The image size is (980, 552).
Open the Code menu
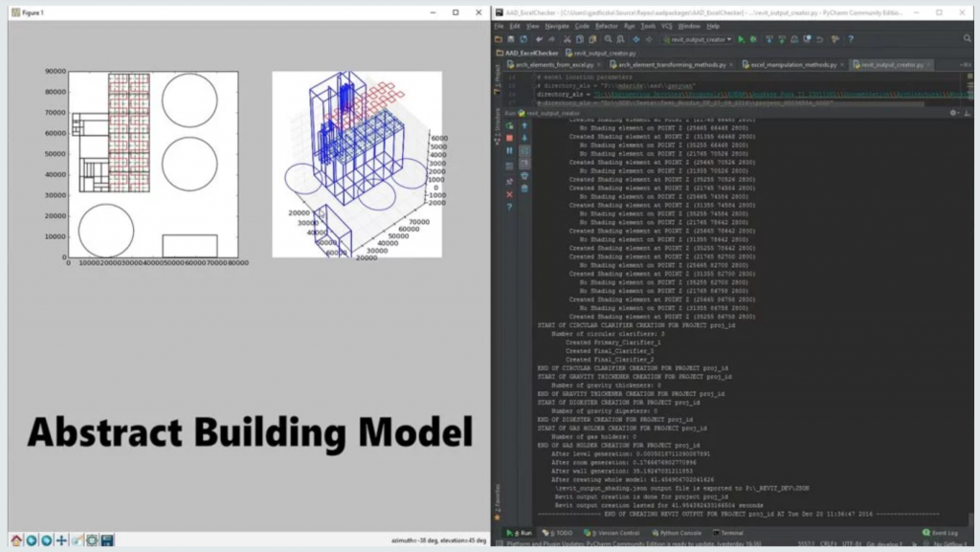point(582,26)
